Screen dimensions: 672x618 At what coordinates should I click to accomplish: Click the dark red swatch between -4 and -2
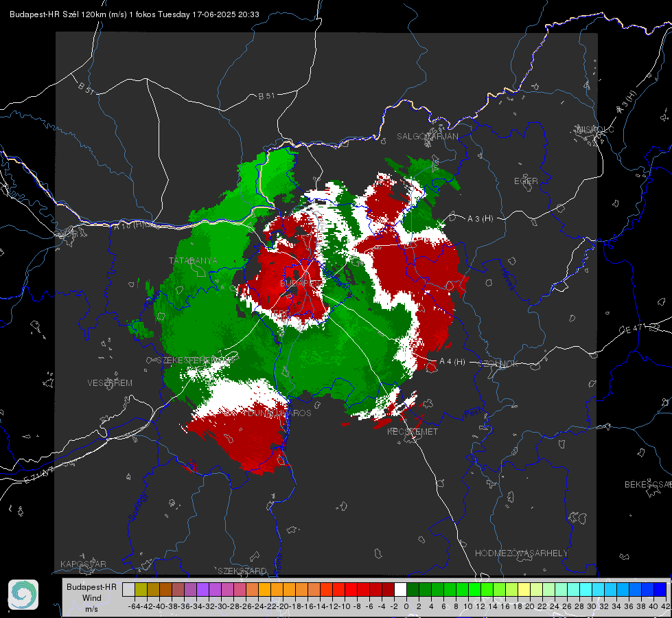(x=388, y=589)
